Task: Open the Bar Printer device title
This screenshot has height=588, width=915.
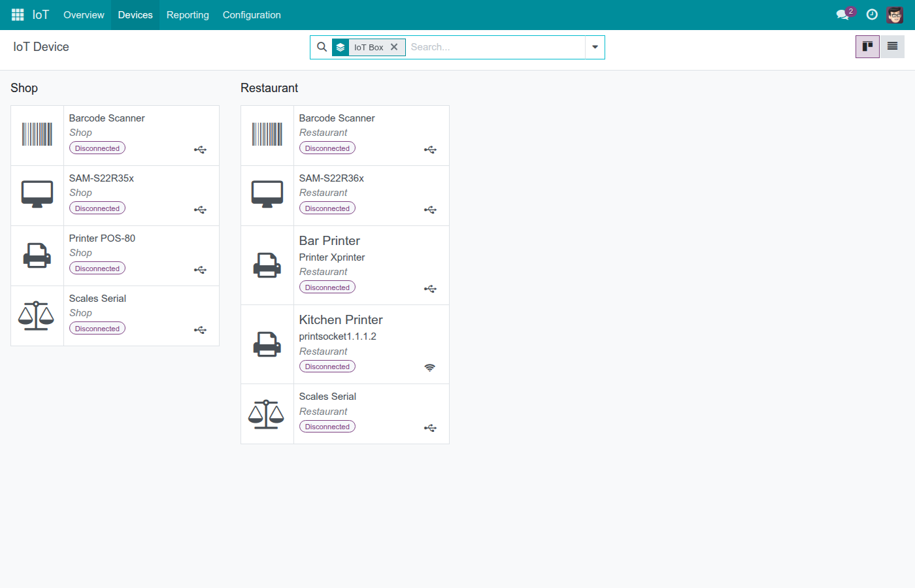Action: (329, 240)
